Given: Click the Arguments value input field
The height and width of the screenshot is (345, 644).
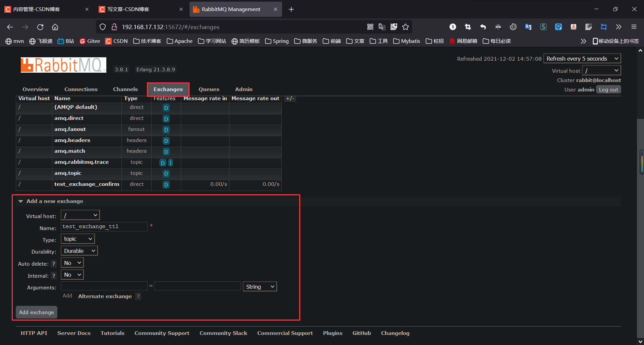Looking at the screenshot, I should pyautogui.click(x=197, y=286).
